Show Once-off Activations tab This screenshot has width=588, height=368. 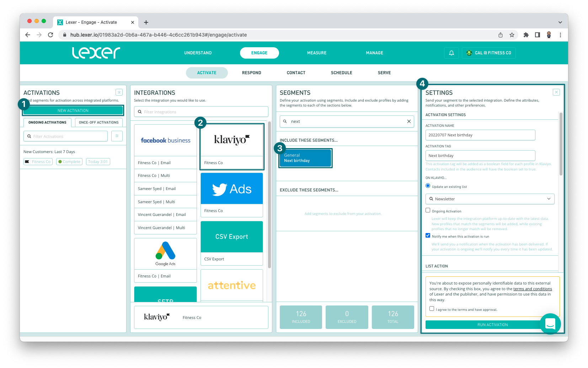pyautogui.click(x=99, y=123)
